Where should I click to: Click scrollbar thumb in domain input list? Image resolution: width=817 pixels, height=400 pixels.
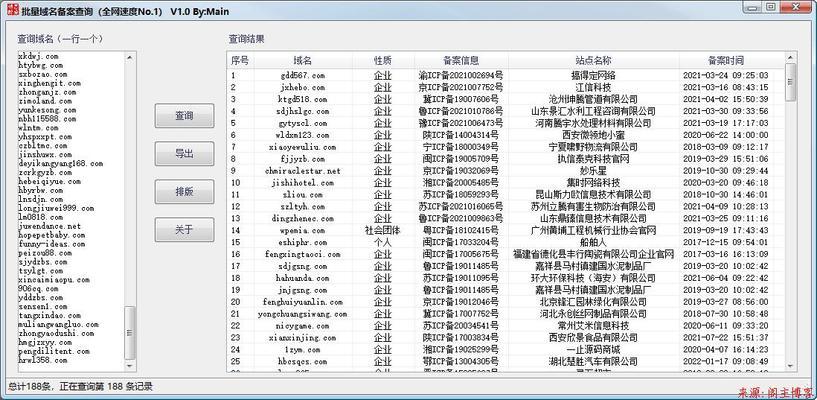pos(129,328)
